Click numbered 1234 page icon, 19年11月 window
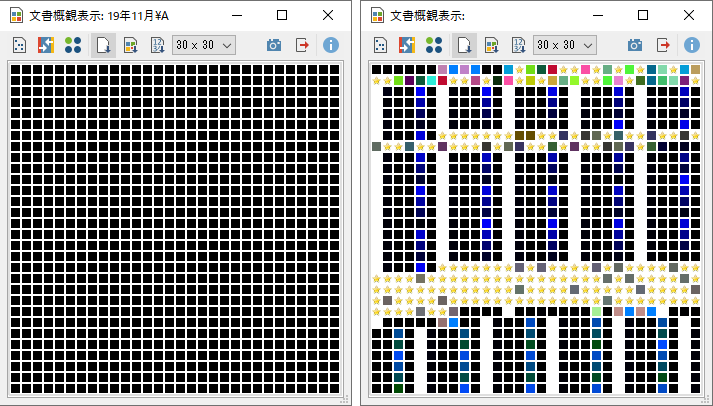713x406 pixels. pyautogui.click(x=157, y=45)
